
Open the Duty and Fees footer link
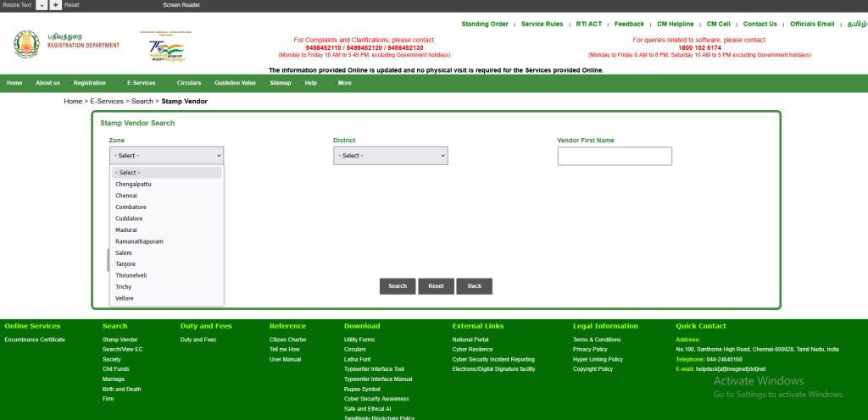(198, 340)
